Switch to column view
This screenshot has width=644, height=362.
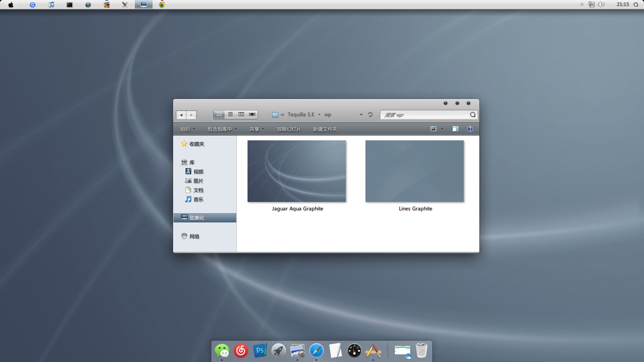click(241, 115)
